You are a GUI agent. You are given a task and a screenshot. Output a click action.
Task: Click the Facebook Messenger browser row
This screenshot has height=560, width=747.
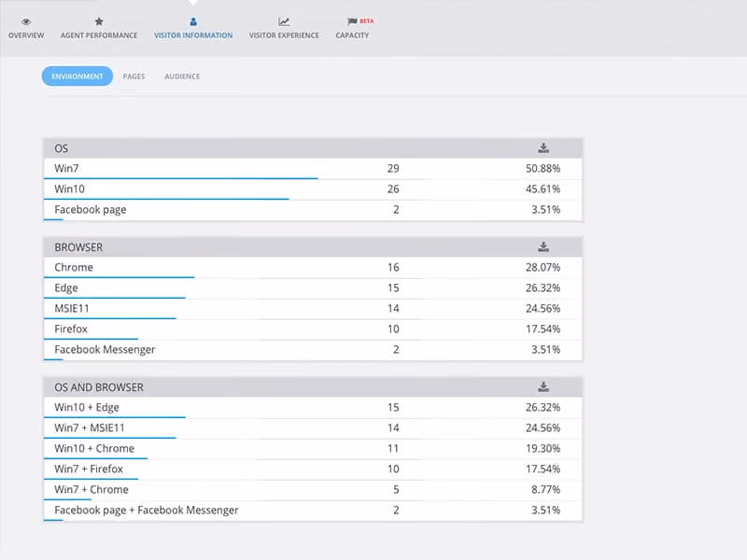313,349
